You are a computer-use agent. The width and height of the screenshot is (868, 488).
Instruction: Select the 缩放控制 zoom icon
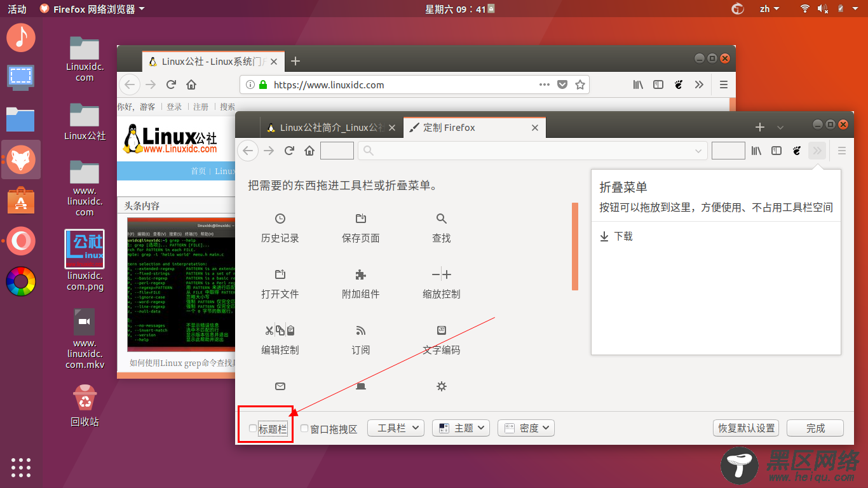pos(442,274)
